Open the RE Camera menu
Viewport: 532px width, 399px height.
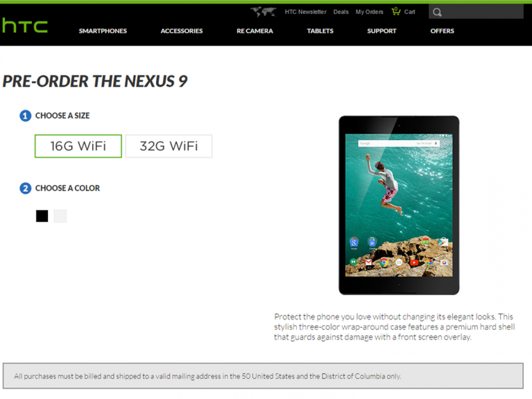point(255,31)
